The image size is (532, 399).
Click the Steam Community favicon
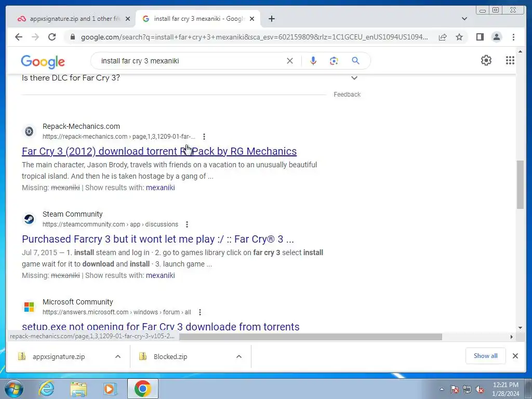click(x=29, y=219)
